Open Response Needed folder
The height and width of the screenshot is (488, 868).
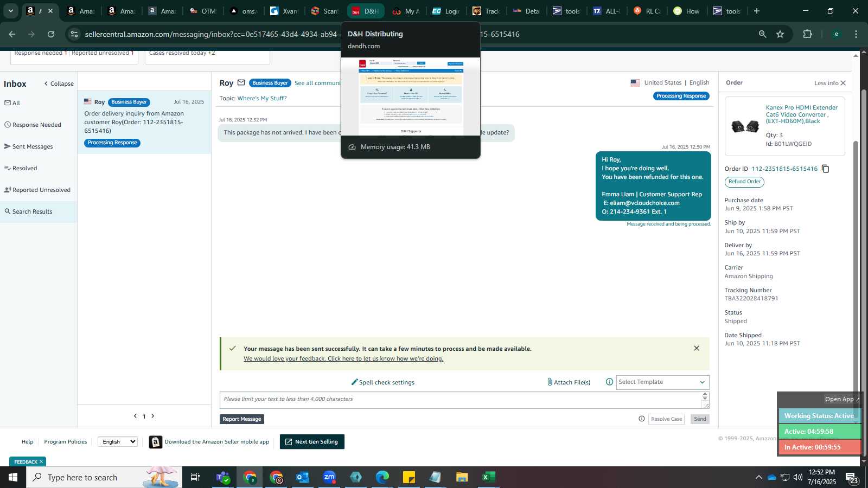click(33, 125)
